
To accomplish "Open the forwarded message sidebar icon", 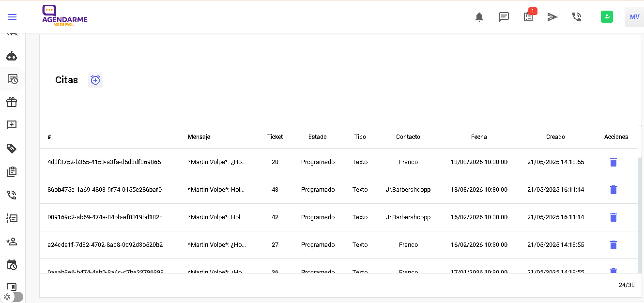I will pos(12,125).
